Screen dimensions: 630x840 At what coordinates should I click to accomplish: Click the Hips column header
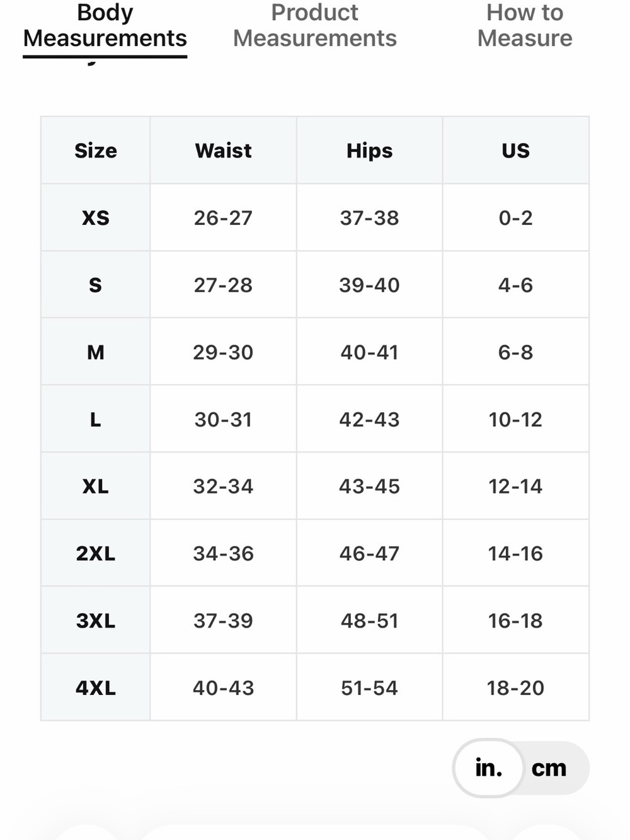369,151
